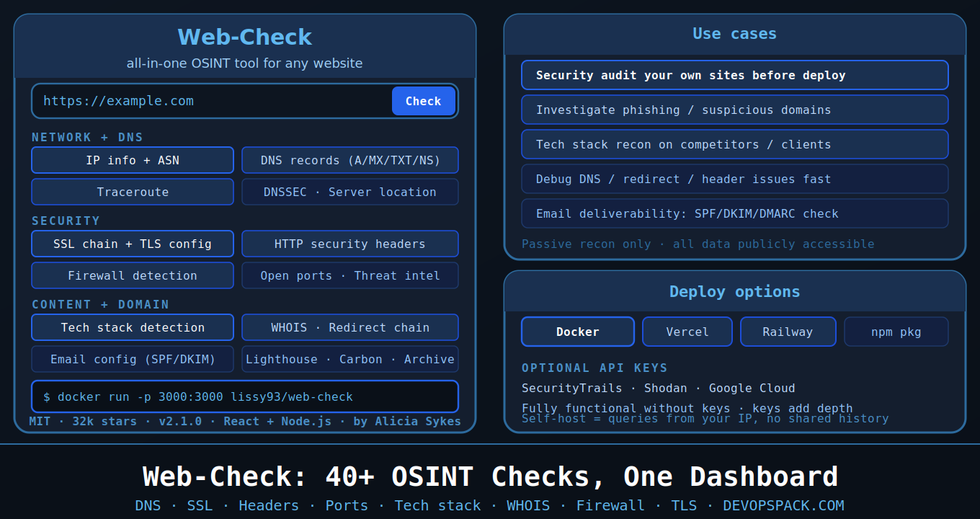Screen dimensions: 980x519
Task: Choose Investigate phishing / suspicious domains
Action: coord(735,110)
